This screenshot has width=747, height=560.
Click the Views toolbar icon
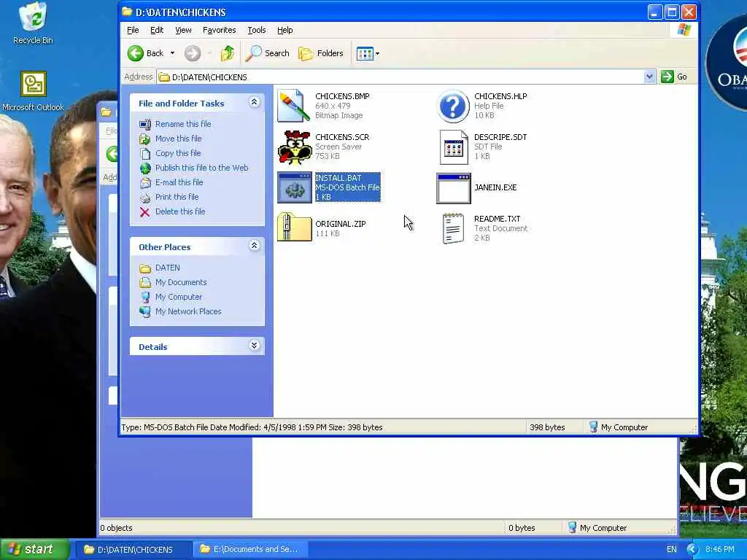click(x=365, y=53)
